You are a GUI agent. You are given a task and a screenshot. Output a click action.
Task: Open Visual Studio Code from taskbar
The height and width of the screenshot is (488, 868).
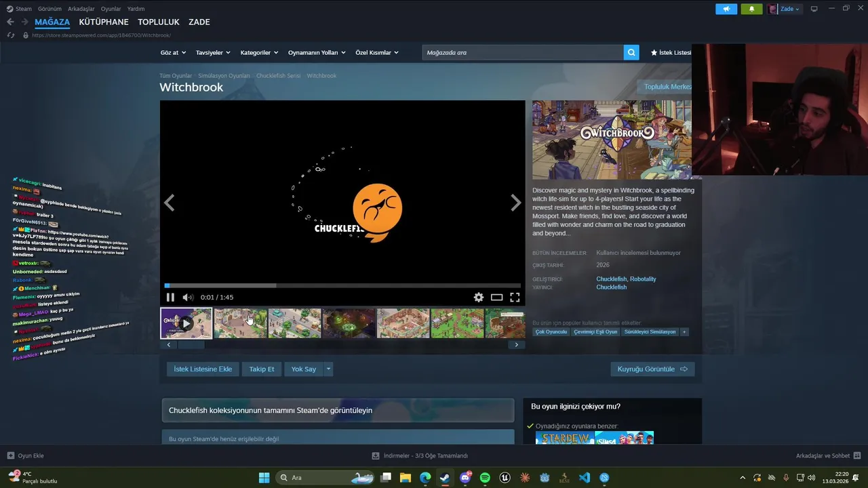tap(585, 477)
